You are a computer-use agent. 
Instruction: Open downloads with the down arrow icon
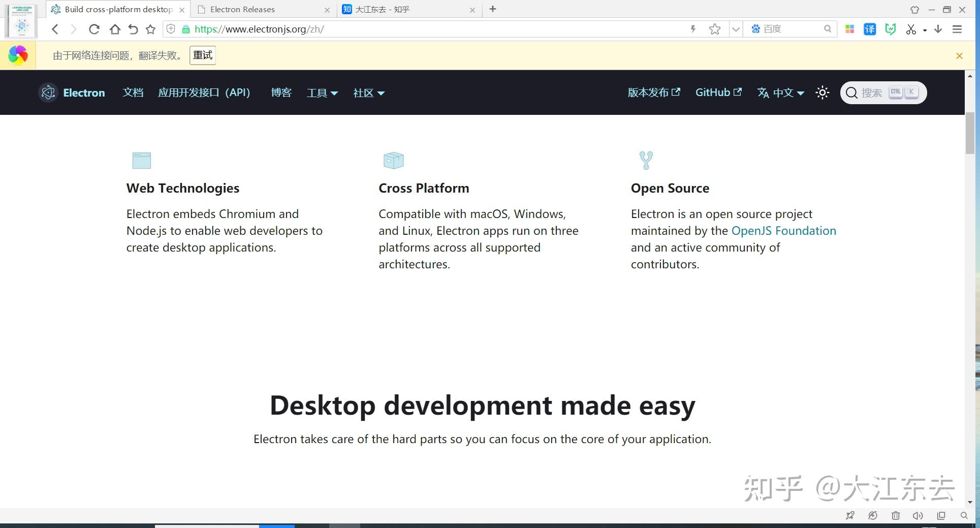tap(938, 29)
